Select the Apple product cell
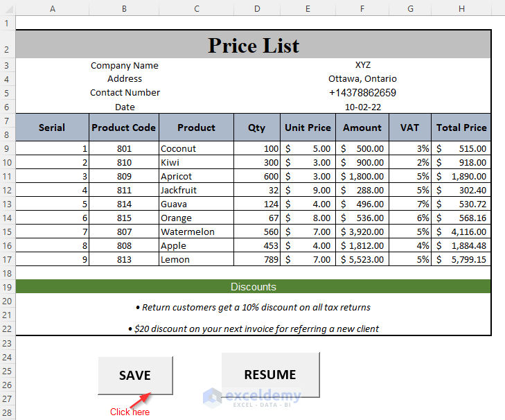The width and height of the screenshot is (505, 420). click(x=197, y=245)
